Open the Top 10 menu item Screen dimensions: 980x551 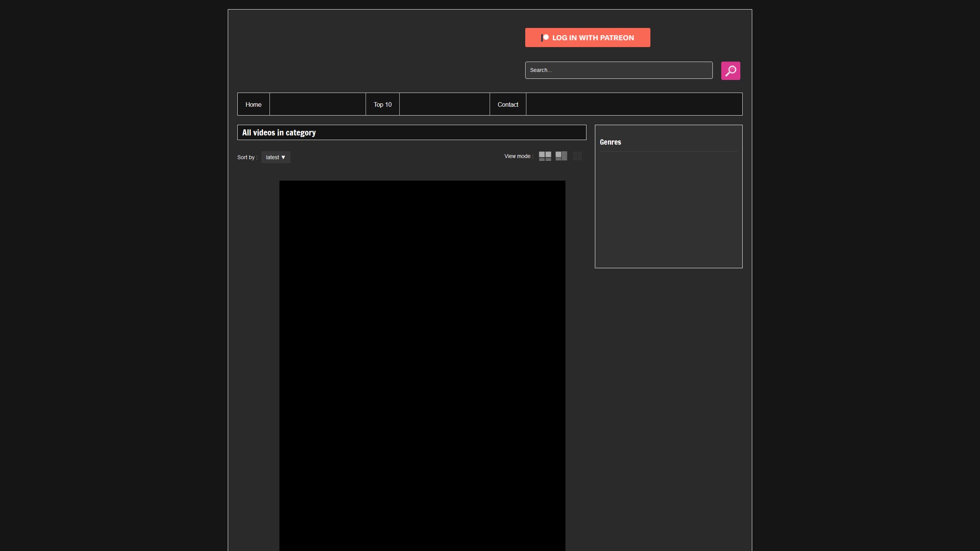(x=382, y=104)
